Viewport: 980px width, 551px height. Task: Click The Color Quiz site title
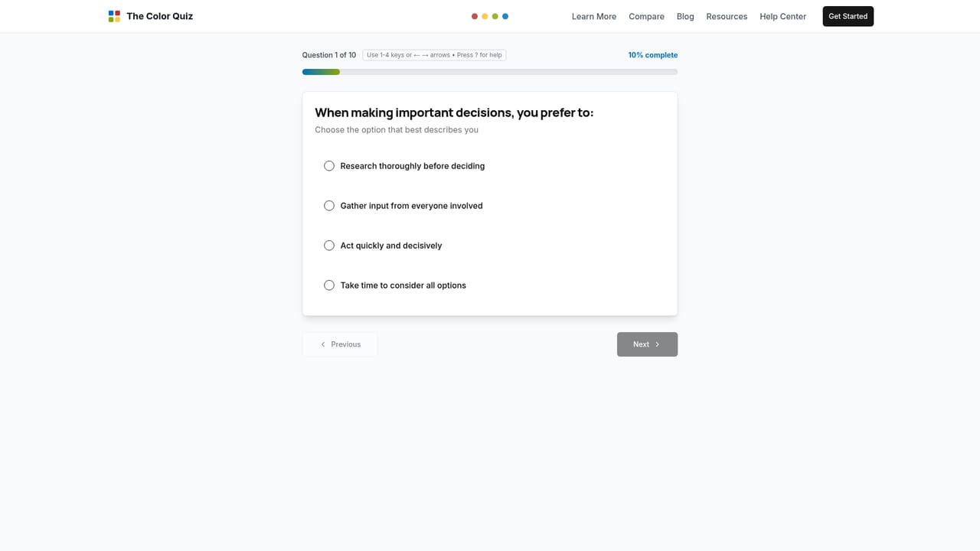tap(160, 16)
